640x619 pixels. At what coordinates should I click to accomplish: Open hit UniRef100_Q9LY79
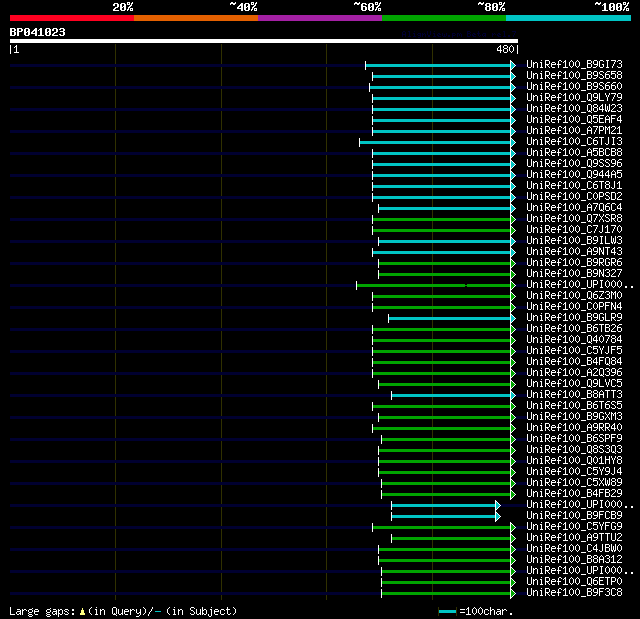574,98
